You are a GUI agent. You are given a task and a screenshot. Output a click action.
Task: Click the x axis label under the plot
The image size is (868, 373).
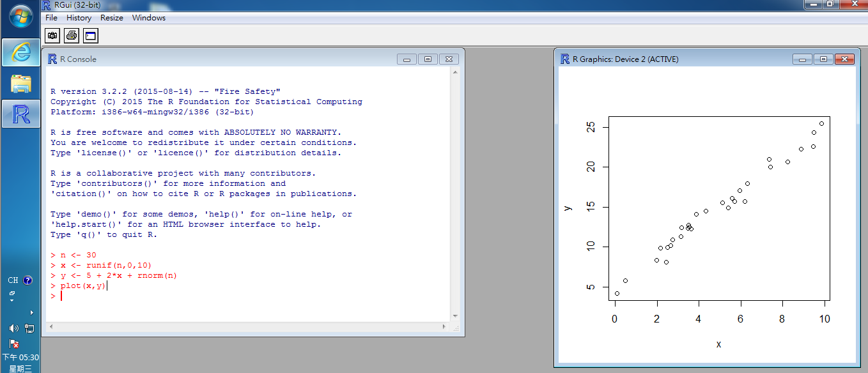tap(718, 344)
